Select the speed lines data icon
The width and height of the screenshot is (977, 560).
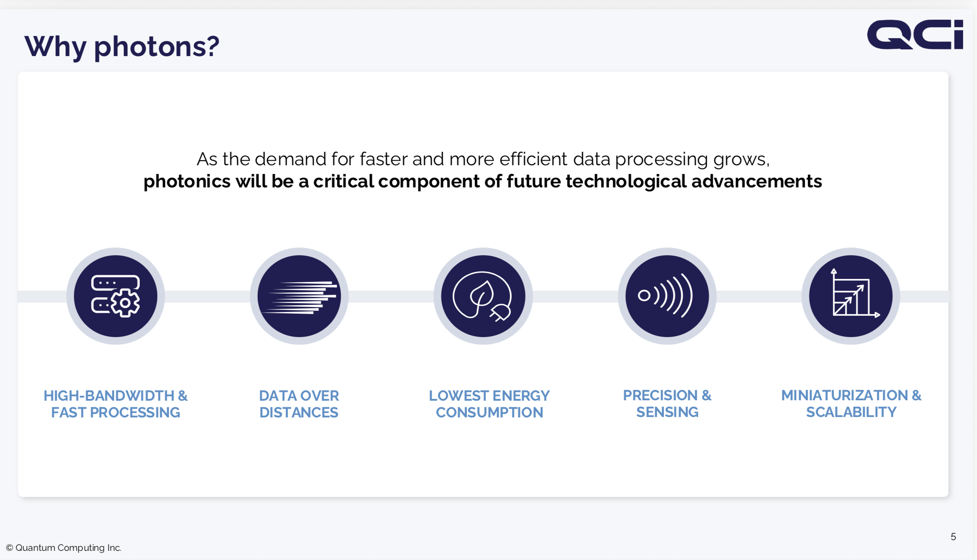pos(299,296)
